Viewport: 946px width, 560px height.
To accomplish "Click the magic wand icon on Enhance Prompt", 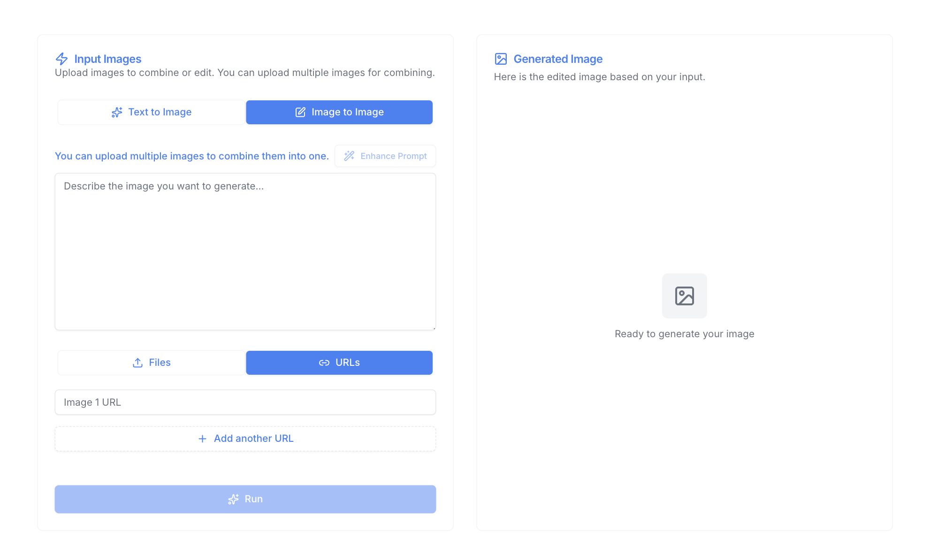I will coord(349,156).
